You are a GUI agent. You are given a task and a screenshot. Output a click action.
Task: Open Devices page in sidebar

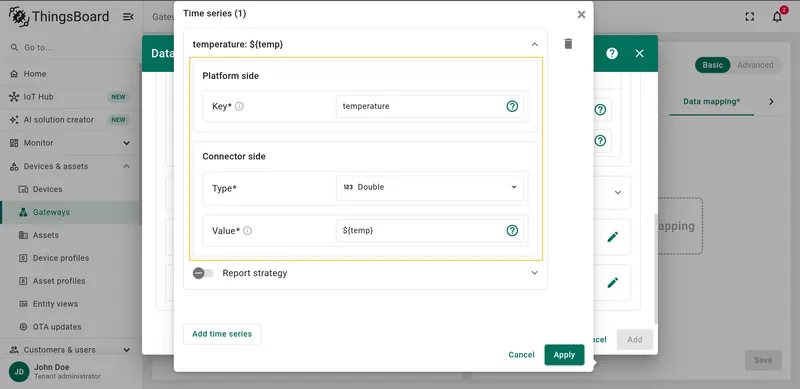pos(70,189)
